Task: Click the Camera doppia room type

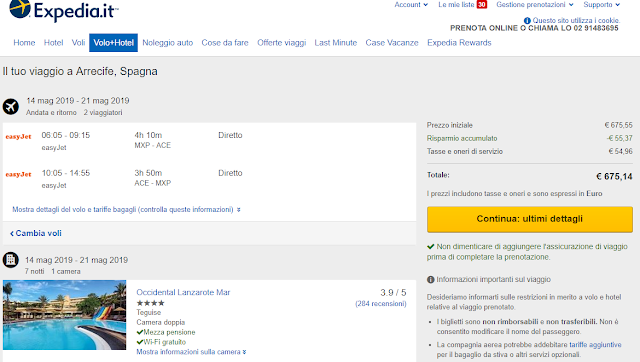Action: [161, 322]
